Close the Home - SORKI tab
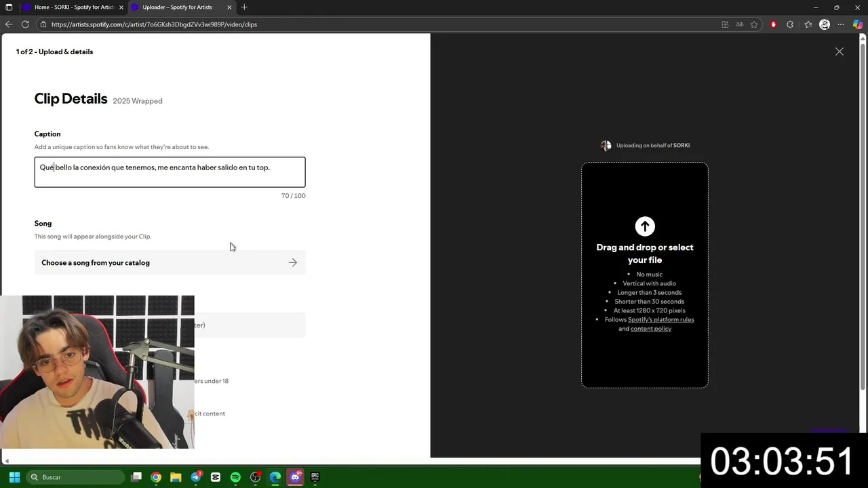 point(121,7)
